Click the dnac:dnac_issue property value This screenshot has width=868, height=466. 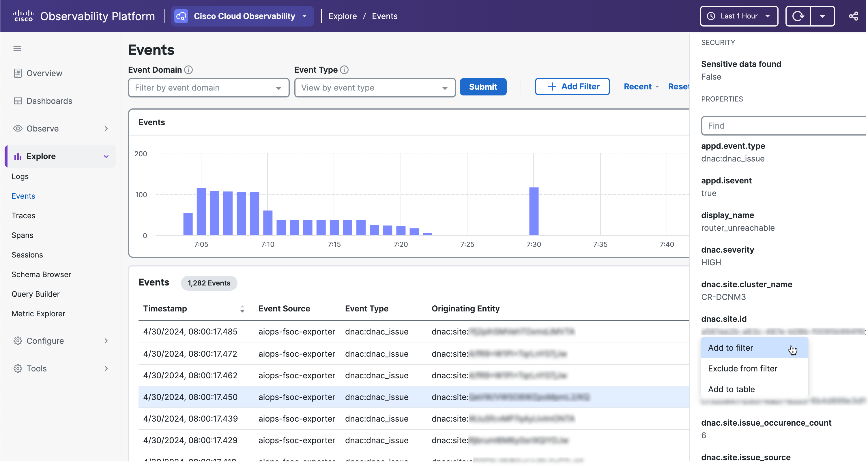click(x=733, y=159)
